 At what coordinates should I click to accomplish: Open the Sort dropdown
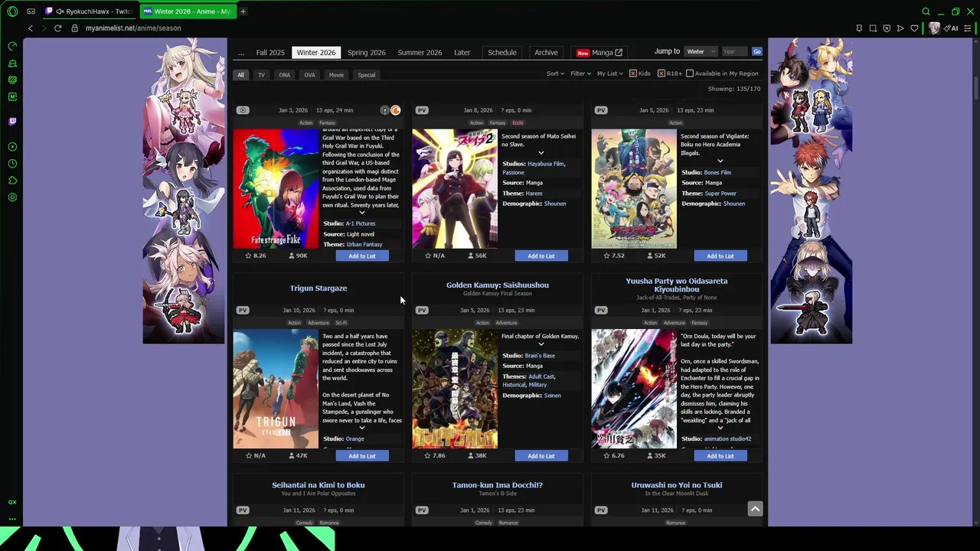555,73
